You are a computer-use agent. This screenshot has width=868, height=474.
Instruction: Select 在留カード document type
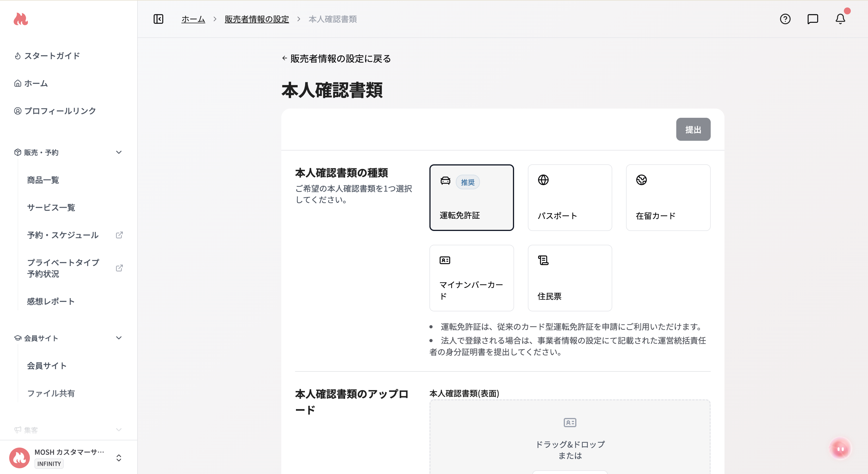tap(668, 198)
